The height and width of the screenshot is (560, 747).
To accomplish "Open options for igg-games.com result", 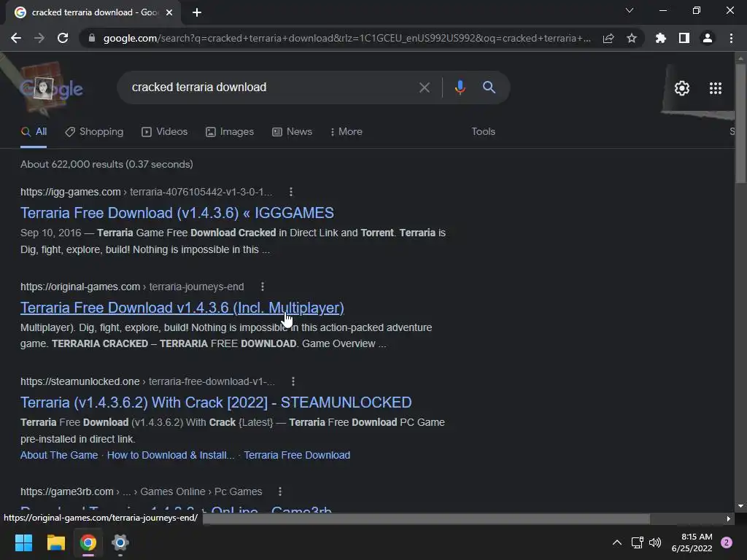I will click(291, 192).
